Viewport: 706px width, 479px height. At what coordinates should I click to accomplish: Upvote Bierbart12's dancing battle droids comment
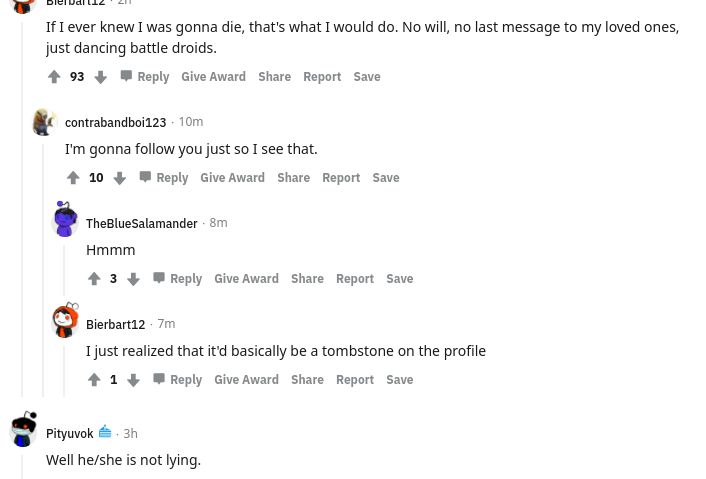tap(55, 77)
